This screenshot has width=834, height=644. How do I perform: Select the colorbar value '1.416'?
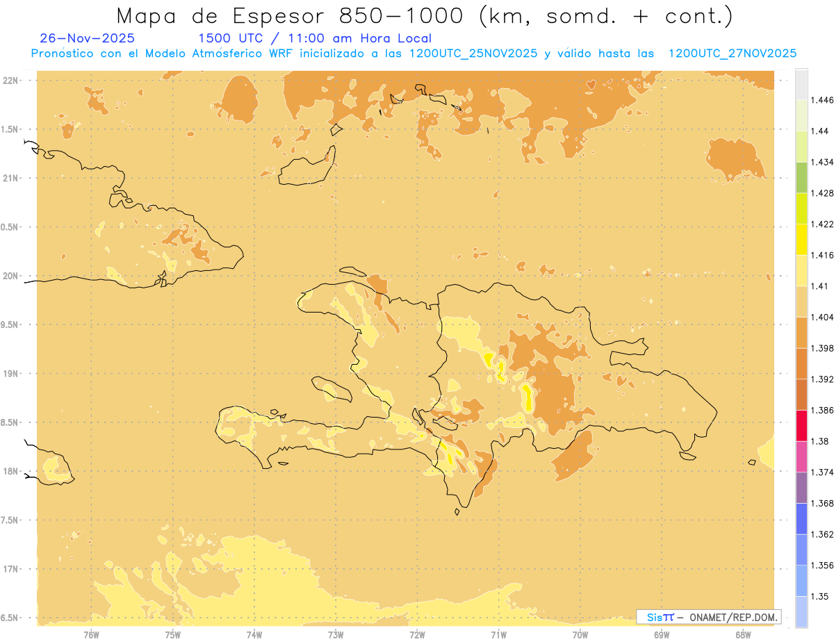click(x=822, y=255)
